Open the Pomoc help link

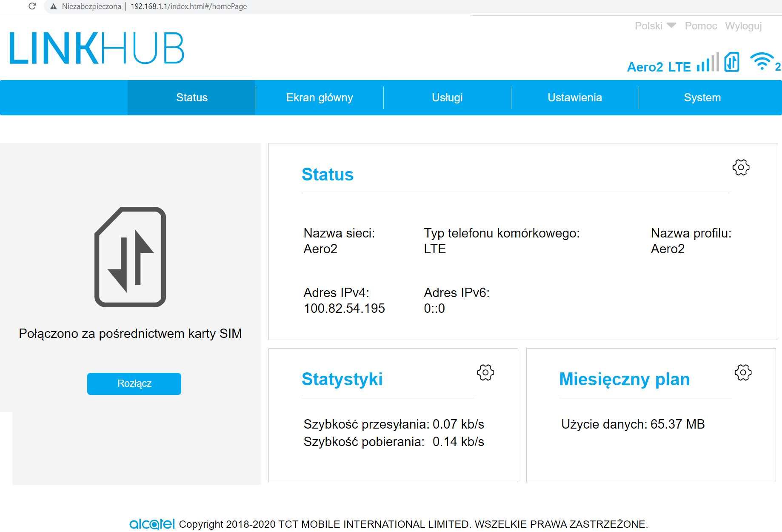701,26
